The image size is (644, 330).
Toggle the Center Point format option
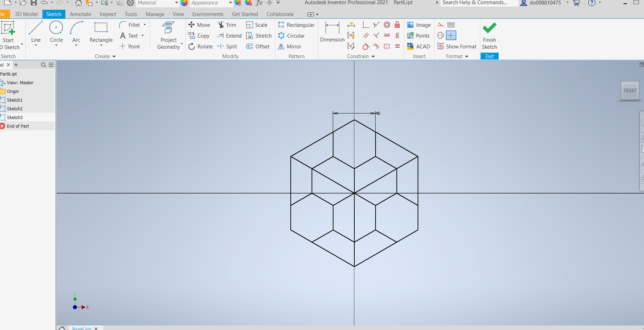(451, 36)
